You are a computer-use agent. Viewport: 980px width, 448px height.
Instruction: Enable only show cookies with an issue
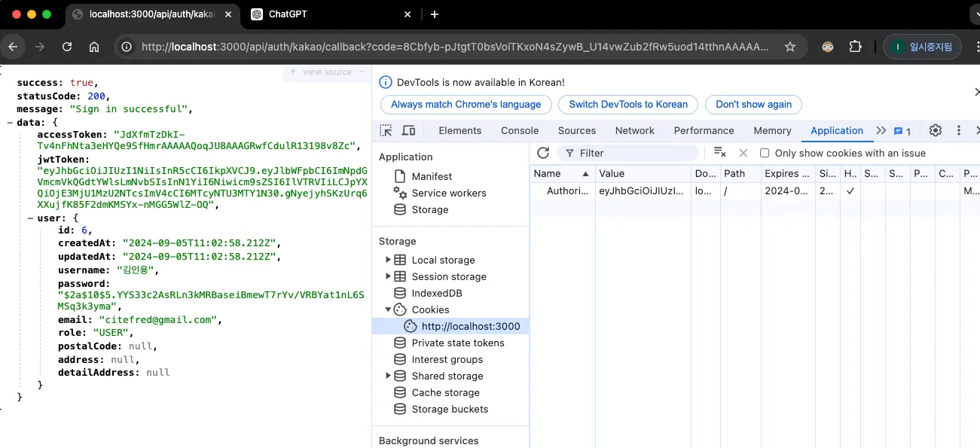pos(765,153)
